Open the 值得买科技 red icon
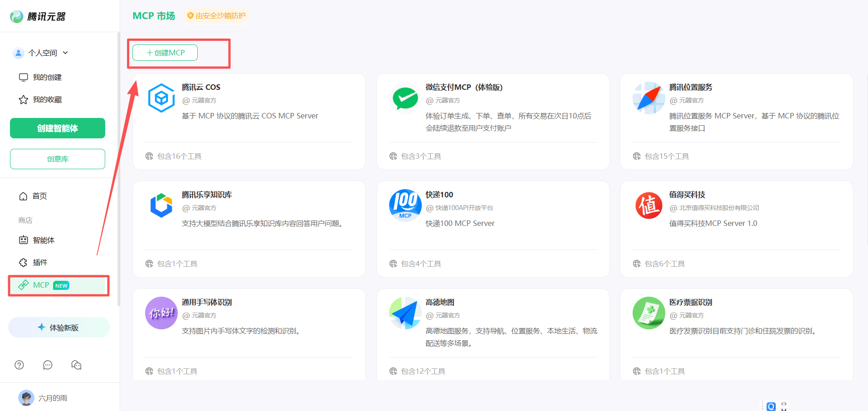Screen dimensions: 868x411 coord(649,205)
